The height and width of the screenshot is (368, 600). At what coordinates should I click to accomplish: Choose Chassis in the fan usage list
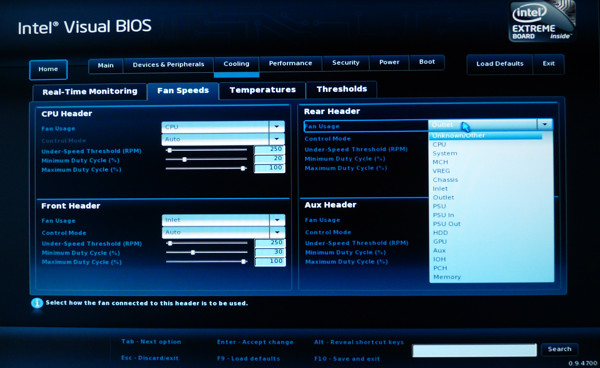pos(445,179)
